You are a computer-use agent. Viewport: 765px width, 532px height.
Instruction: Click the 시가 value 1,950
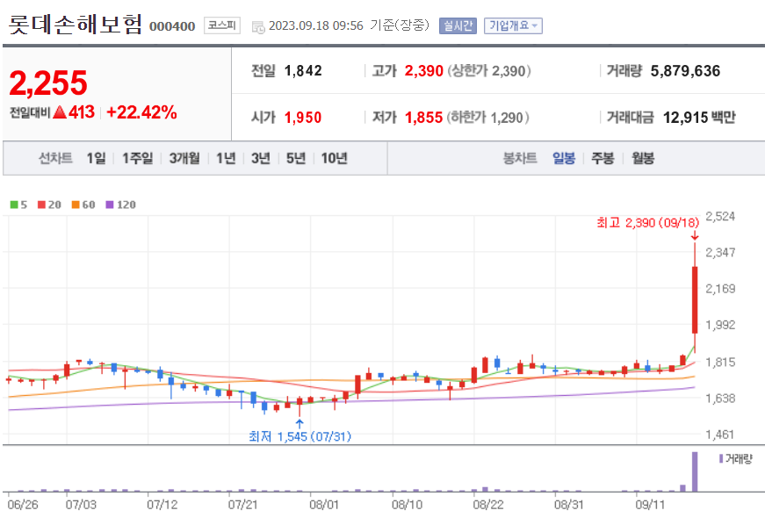point(303,118)
